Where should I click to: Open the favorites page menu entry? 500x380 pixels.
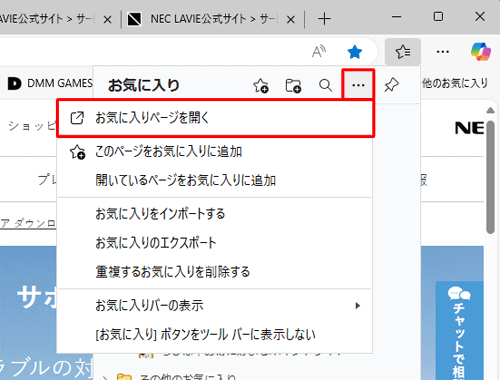(x=215, y=118)
